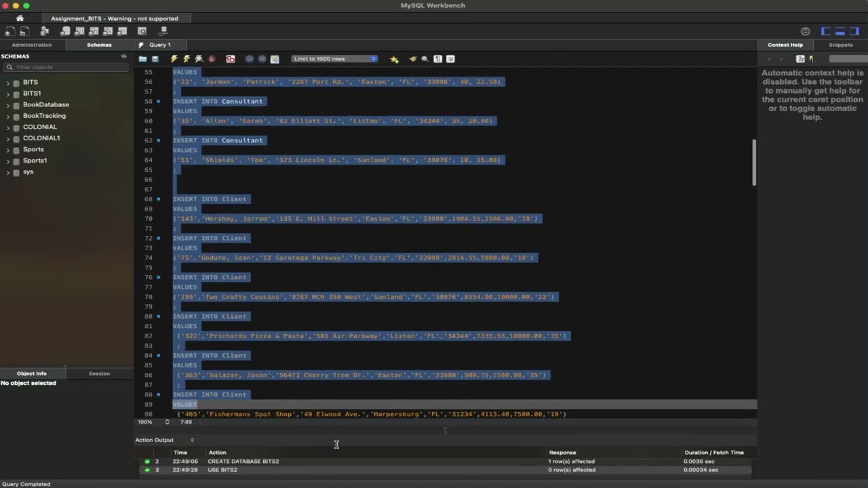Viewport: 868px width, 488px height.
Task: Beautify the SQL with broom icon
Action: click(412, 59)
